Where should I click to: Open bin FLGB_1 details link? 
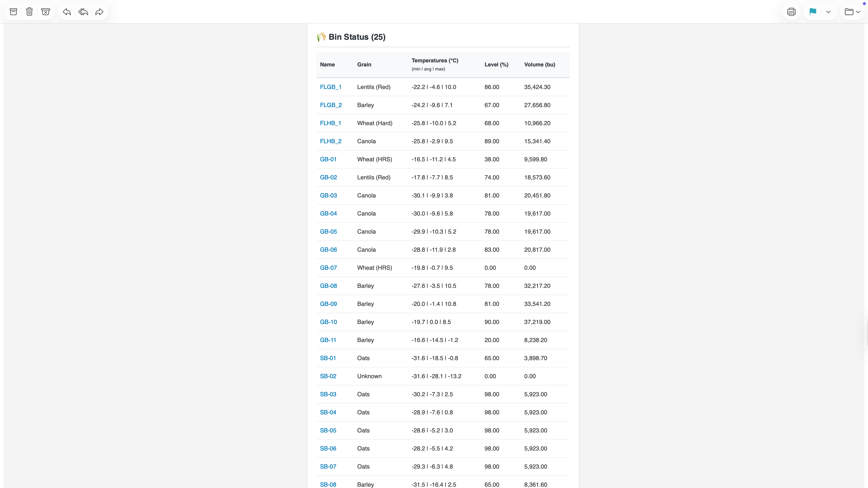(330, 87)
